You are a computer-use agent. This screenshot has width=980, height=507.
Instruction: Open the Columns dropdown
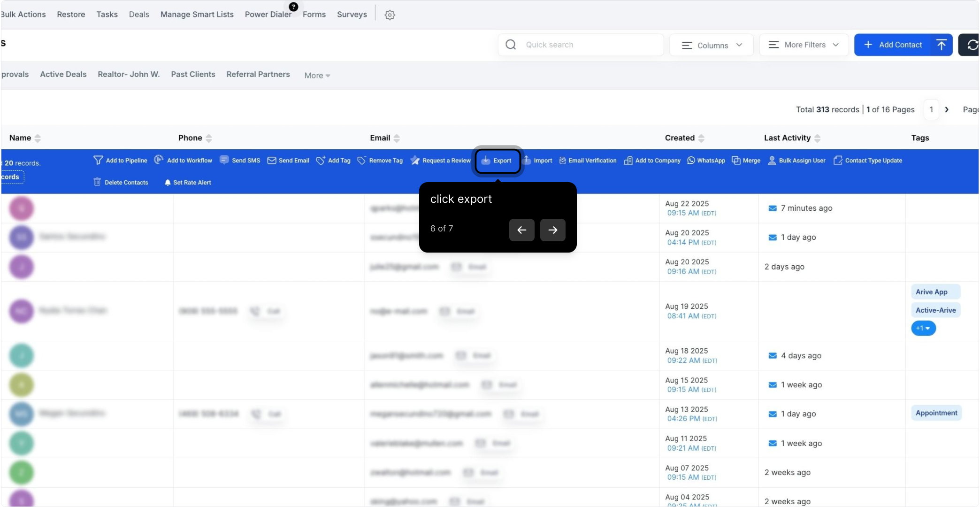tap(712, 45)
